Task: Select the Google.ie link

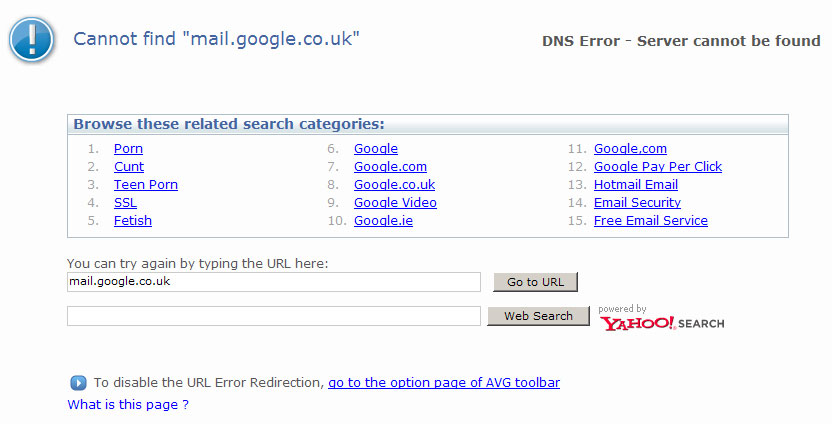Action: coord(383,221)
